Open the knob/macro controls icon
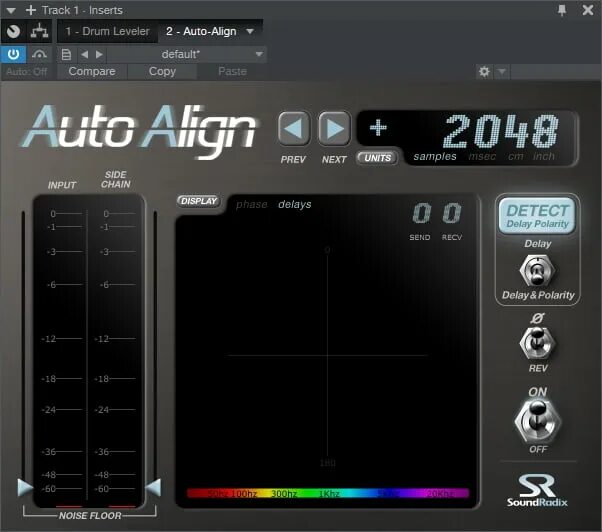602x532 pixels. click(13, 31)
